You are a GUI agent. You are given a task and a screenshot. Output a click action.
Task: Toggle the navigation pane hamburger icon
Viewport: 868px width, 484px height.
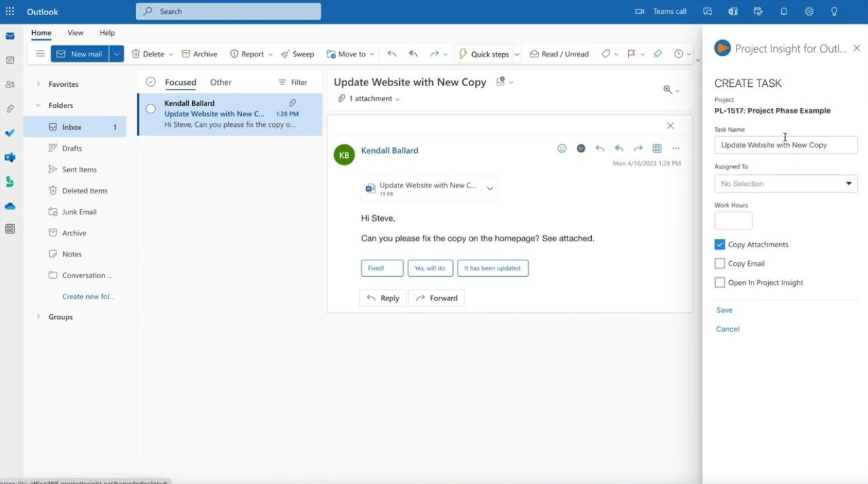pos(40,54)
